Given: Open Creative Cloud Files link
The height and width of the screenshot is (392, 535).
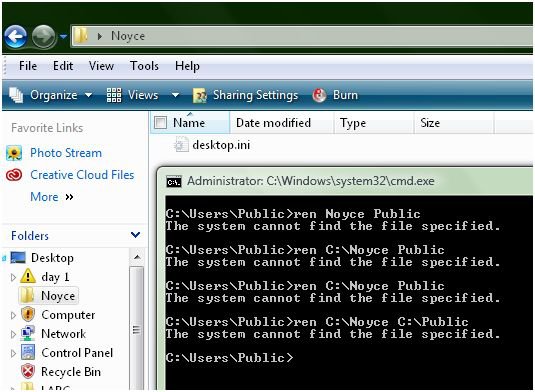Looking at the screenshot, I should 82,175.
